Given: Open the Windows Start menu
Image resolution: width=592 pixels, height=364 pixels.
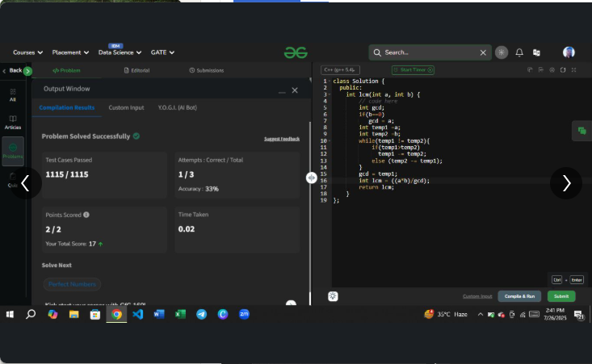Looking at the screenshot, I should [x=10, y=314].
